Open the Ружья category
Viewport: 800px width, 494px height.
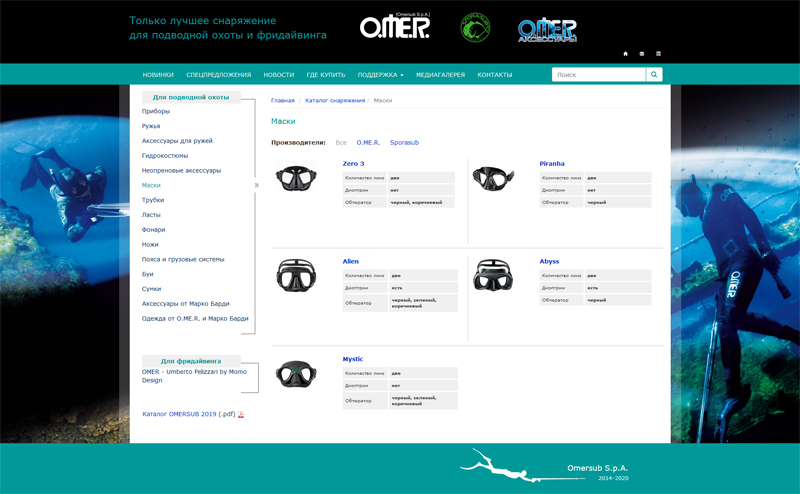151,126
